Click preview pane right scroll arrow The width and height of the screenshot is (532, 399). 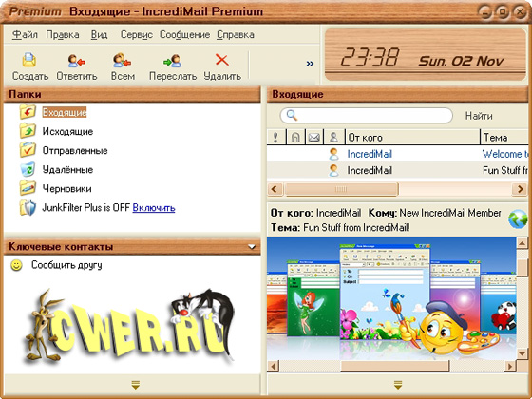[509, 366]
